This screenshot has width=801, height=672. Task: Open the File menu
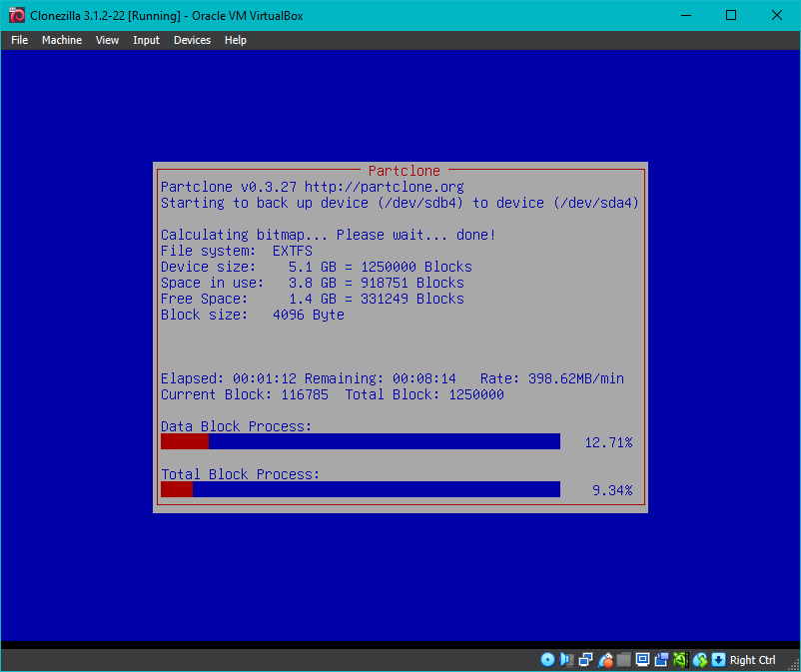point(19,40)
